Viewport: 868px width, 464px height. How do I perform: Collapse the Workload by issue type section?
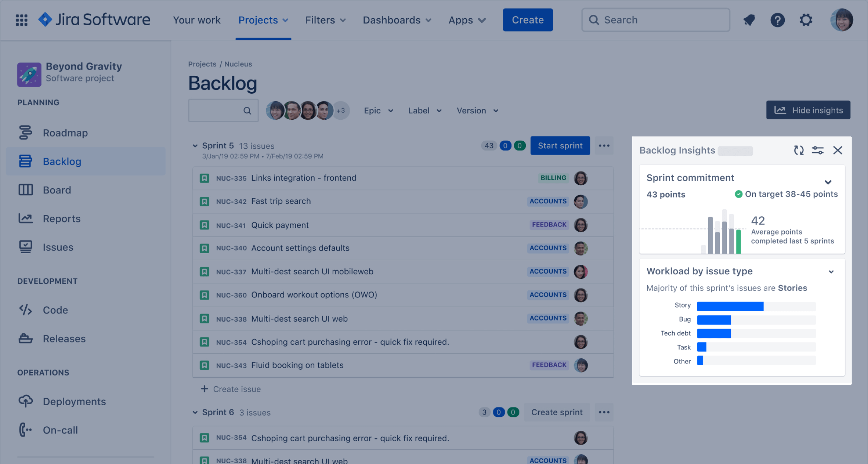pos(831,272)
